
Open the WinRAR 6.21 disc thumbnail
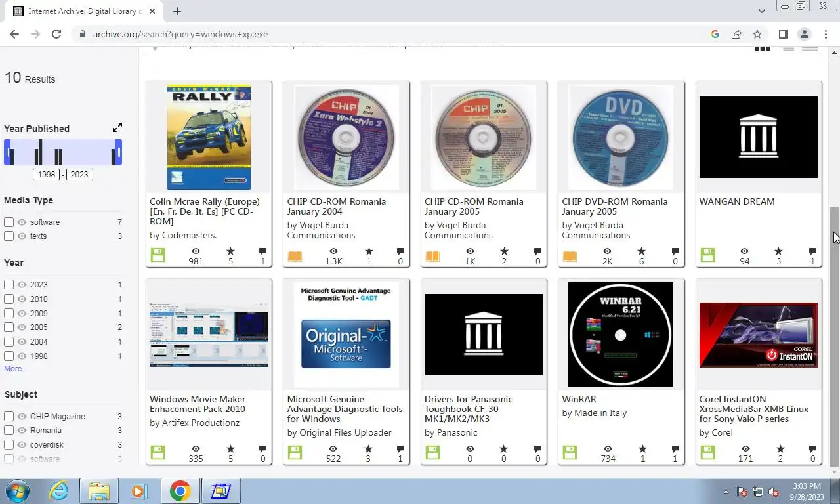[621, 335]
